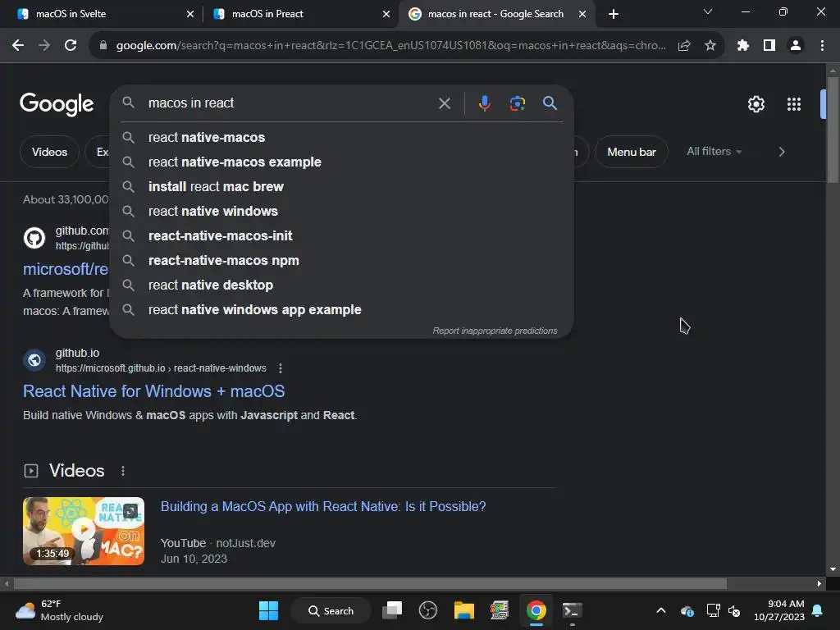840x630 pixels.
Task: Click the horizontal scrollbar at page bottom
Action: [x=370, y=584]
